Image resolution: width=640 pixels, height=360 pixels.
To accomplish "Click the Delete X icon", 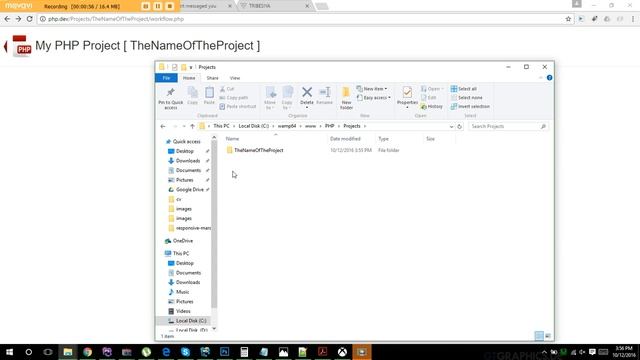I will 307,92.
